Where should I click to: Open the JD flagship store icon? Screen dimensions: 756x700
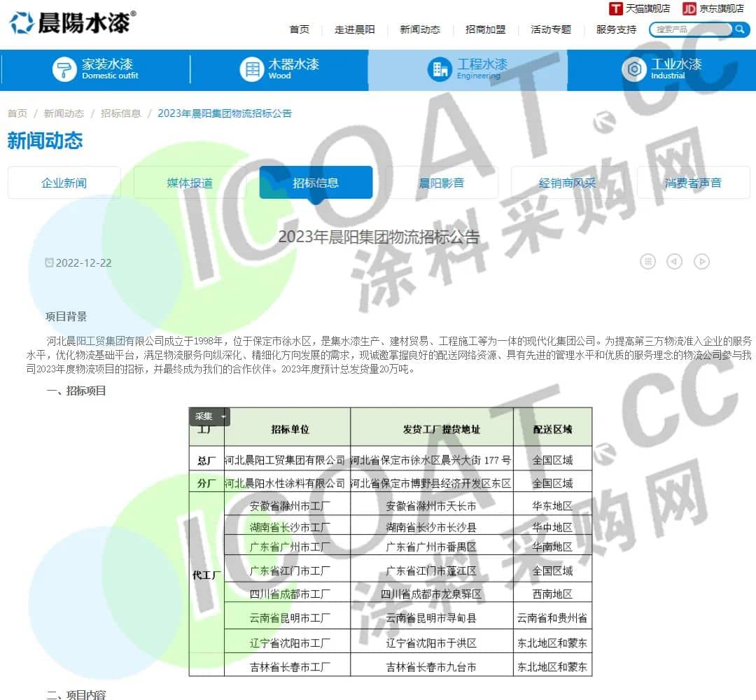coord(689,8)
